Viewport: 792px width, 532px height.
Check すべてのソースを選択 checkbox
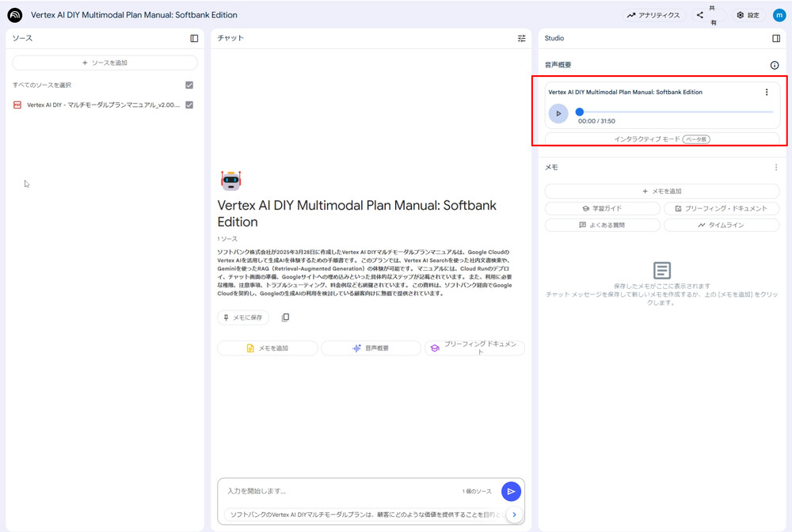click(188, 84)
